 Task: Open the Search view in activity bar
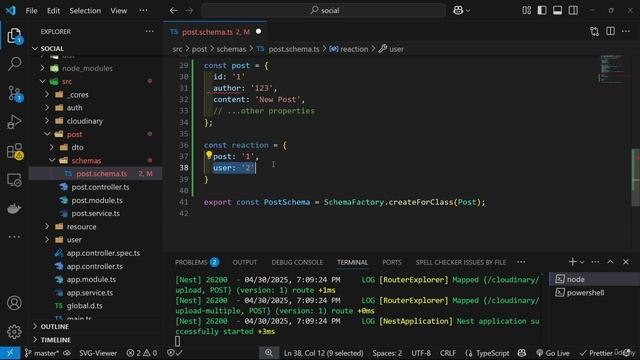[14, 64]
